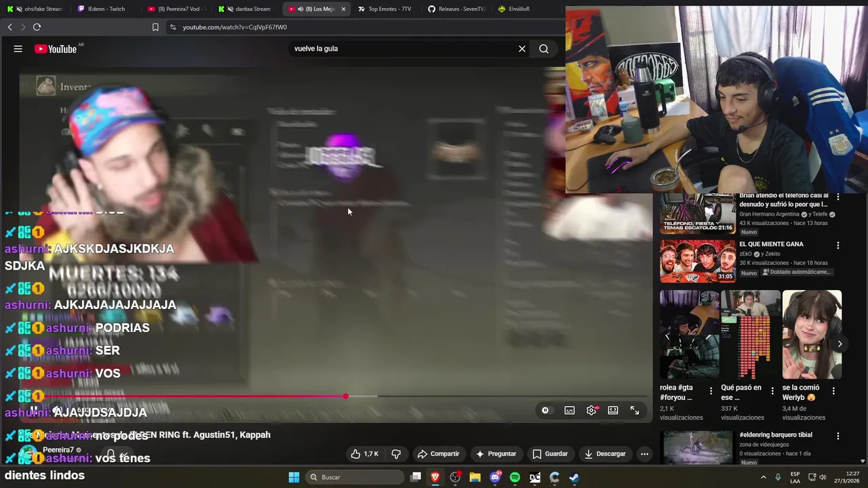Open the site settings icon in address bar
The width and height of the screenshot is (868, 488).
[x=173, y=27]
